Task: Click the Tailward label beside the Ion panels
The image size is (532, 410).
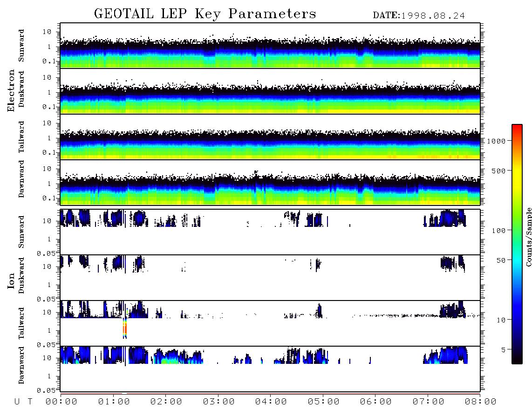Action: pyautogui.click(x=21, y=323)
